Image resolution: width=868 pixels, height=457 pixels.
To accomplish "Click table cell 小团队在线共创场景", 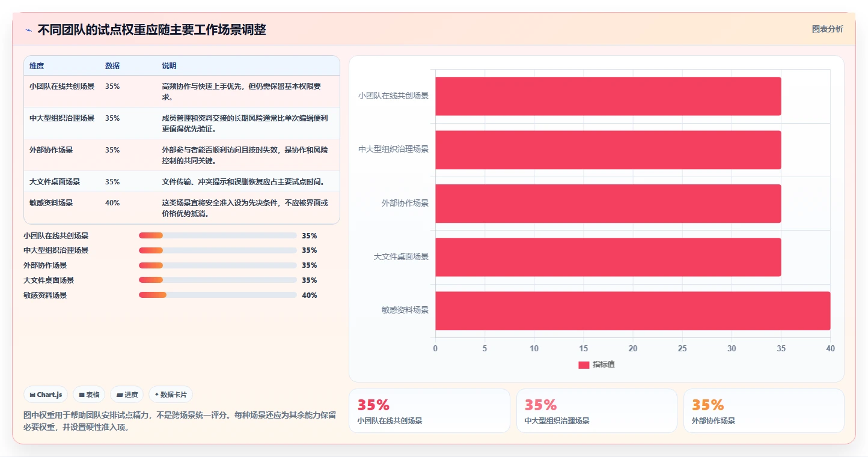I will pos(62,86).
